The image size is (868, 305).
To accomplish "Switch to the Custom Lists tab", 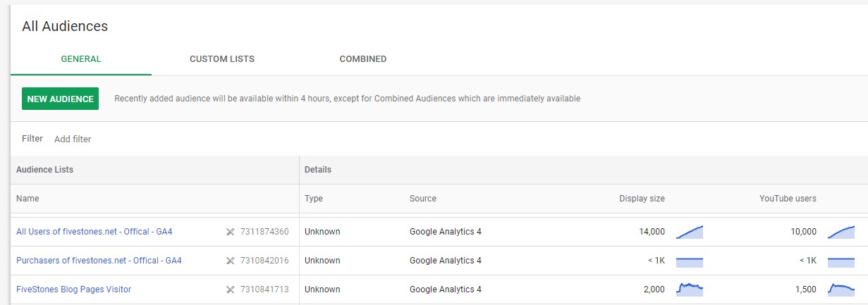I will (222, 59).
